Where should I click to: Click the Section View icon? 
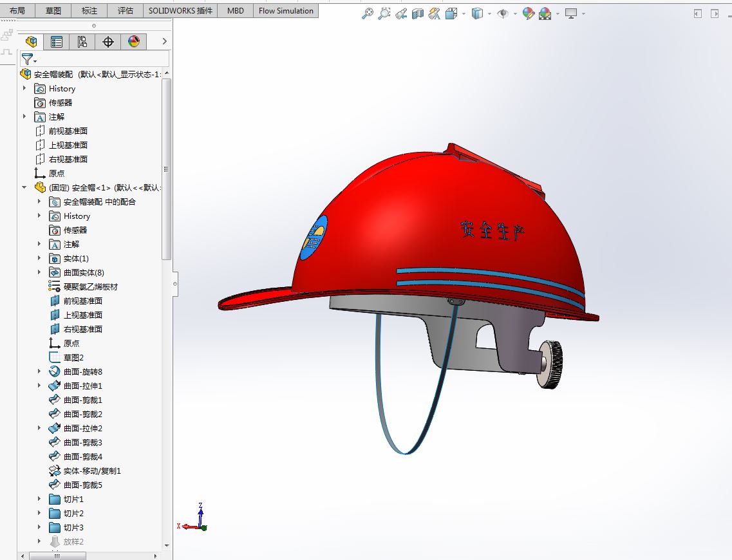pos(418,14)
